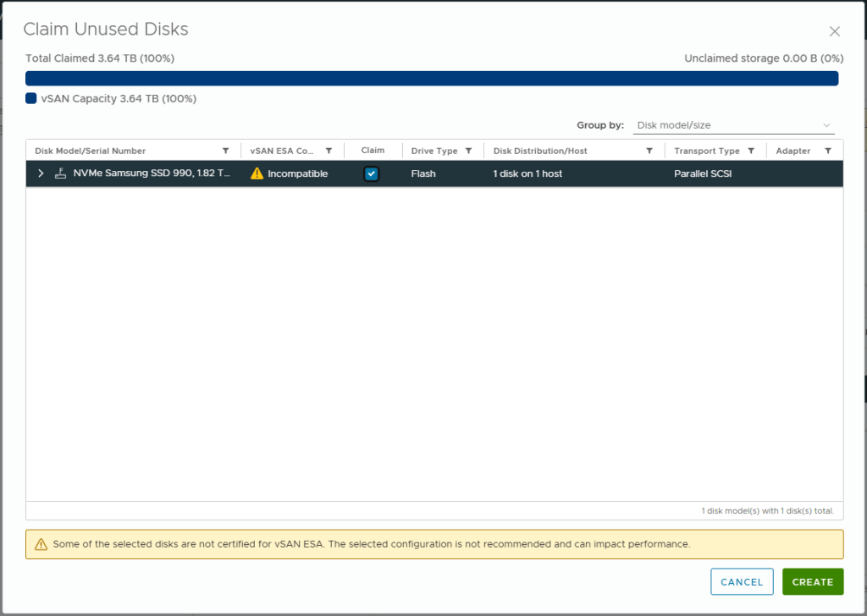Click the vSAN Capacity legend color swatch

pos(31,98)
